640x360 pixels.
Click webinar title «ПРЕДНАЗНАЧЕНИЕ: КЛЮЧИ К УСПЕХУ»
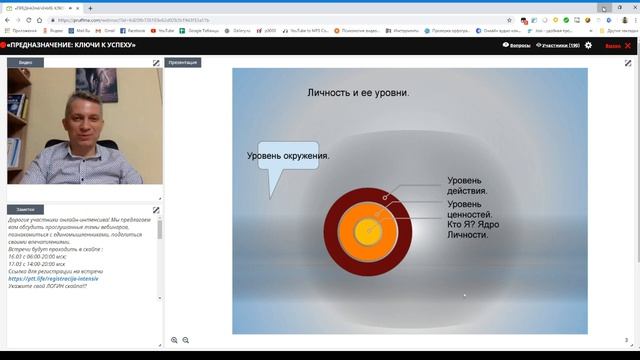point(71,45)
